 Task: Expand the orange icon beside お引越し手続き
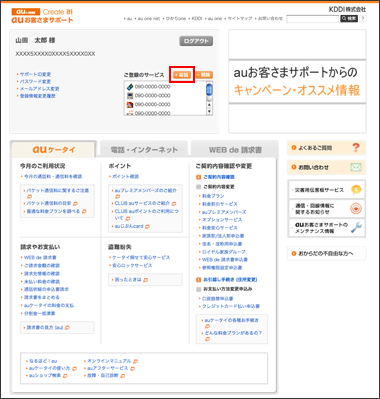(x=199, y=280)
